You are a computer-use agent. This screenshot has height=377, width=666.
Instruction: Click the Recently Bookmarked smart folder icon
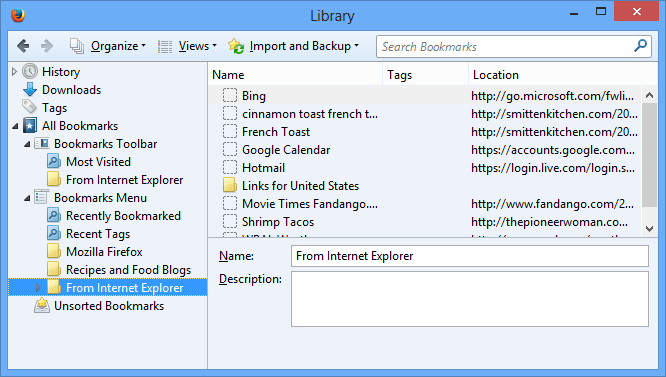(54, 215)
